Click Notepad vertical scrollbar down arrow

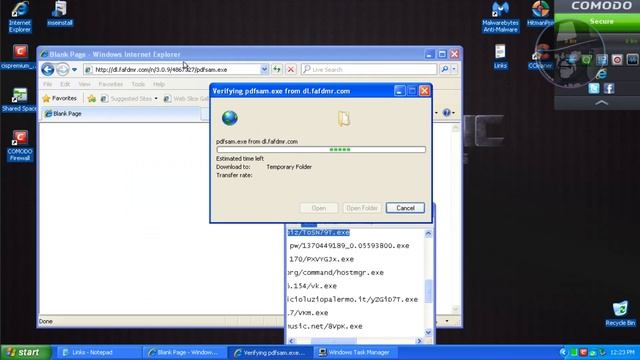(428, 332)
